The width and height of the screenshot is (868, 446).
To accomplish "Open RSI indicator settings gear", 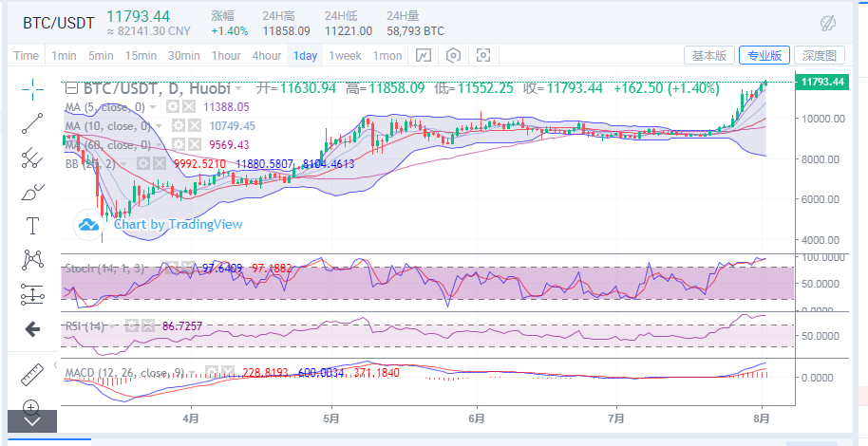I will click(131, 325).
